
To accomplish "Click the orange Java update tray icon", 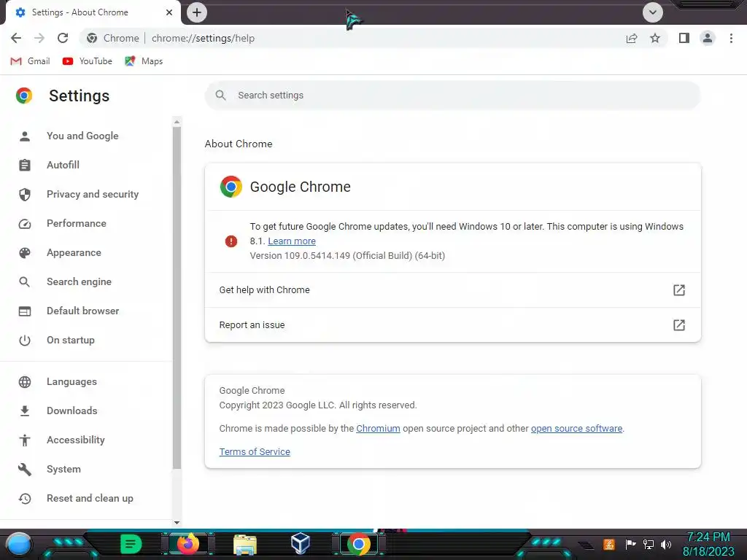I will (x=609, y=544).
